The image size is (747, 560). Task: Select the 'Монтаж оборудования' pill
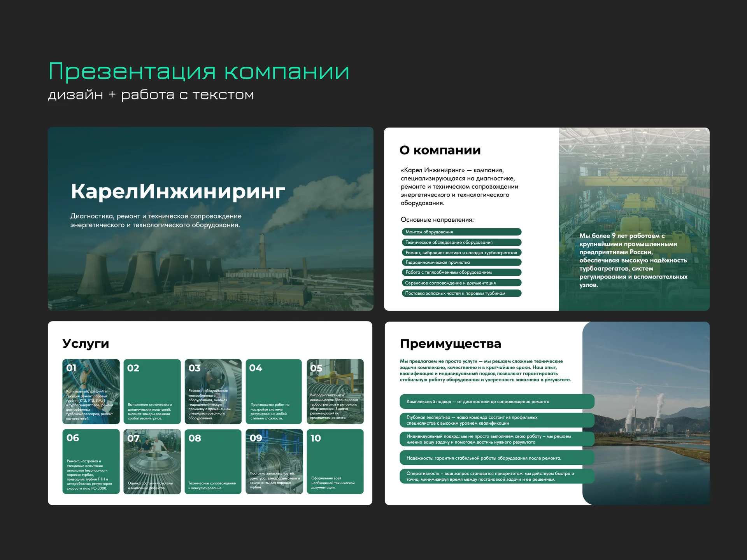461,232
